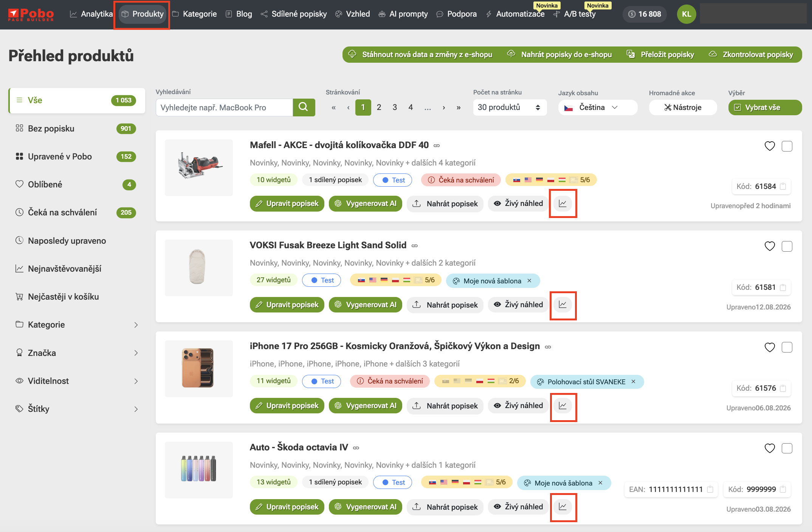
Task: Tick the iPhone 17 Pro checkbox
Action: [x=787, y=347]
